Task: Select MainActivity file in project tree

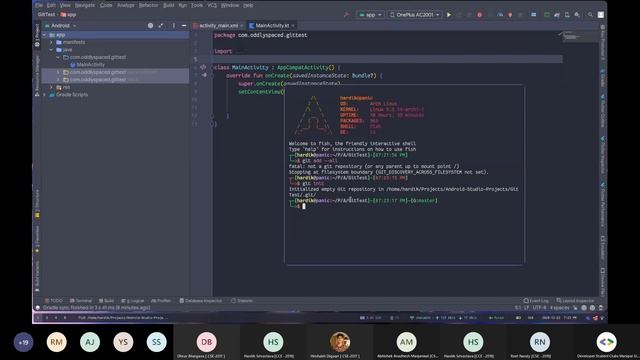Action: 87,64
